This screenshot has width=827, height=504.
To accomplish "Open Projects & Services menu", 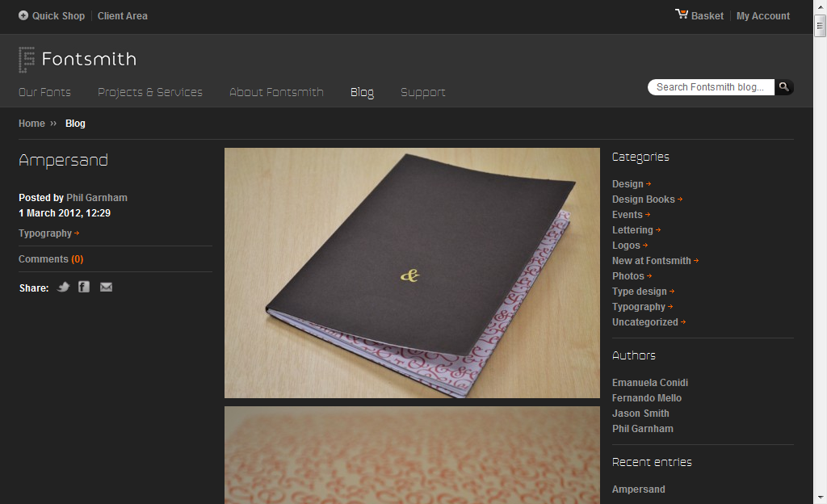I will click(x=150, y=92).
